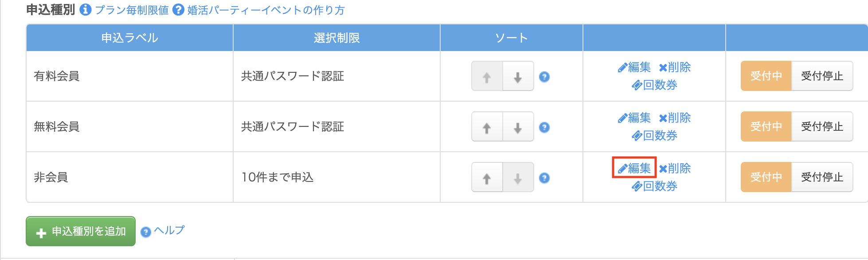Click 削除 for 有料会員 row
868x260 pixels.
pyautogui.click(x=675, y=67)
